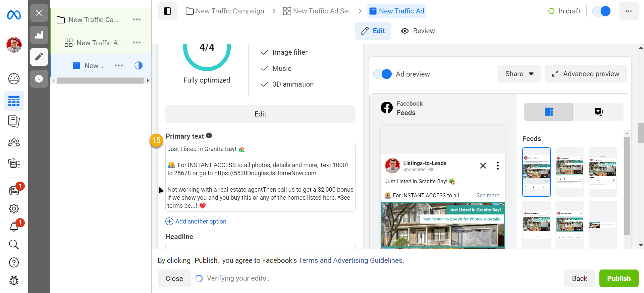Open the top-right more options menu
644x293 pixels.
click(x=628, y=11)
